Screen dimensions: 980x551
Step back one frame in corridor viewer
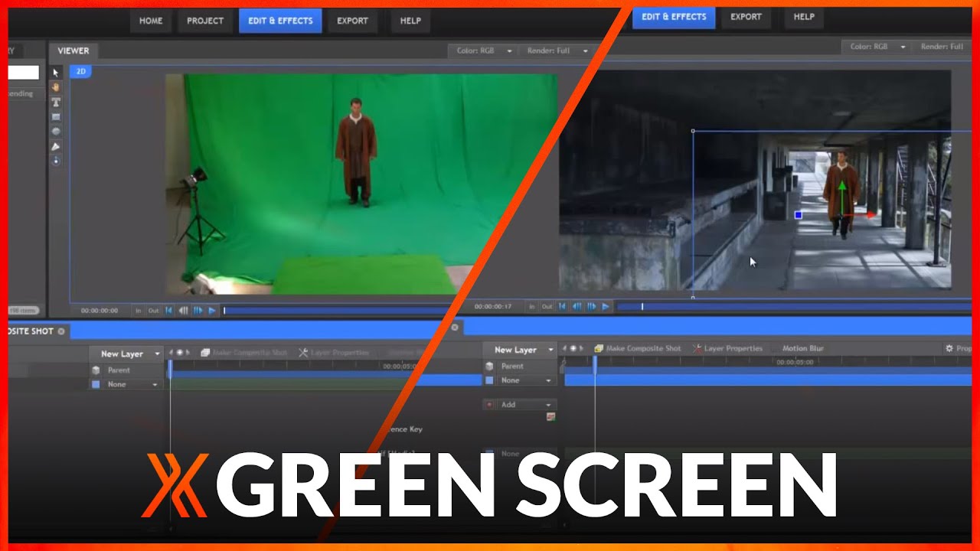point(577,306)
